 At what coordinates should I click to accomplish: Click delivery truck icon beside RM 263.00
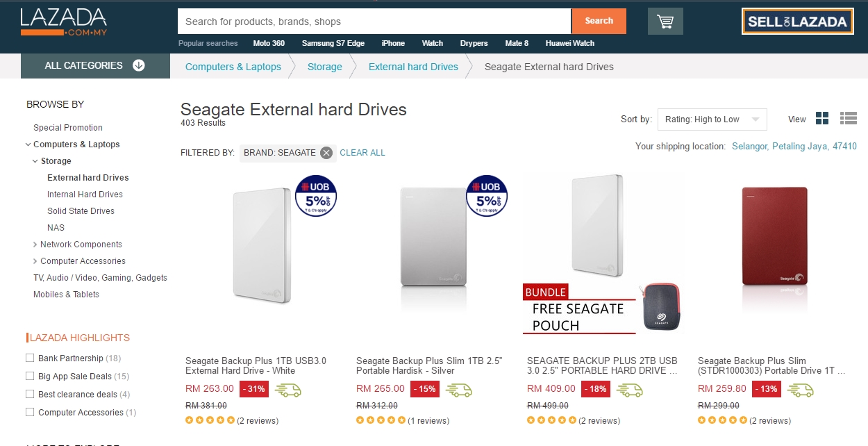[x=288, y=389]
